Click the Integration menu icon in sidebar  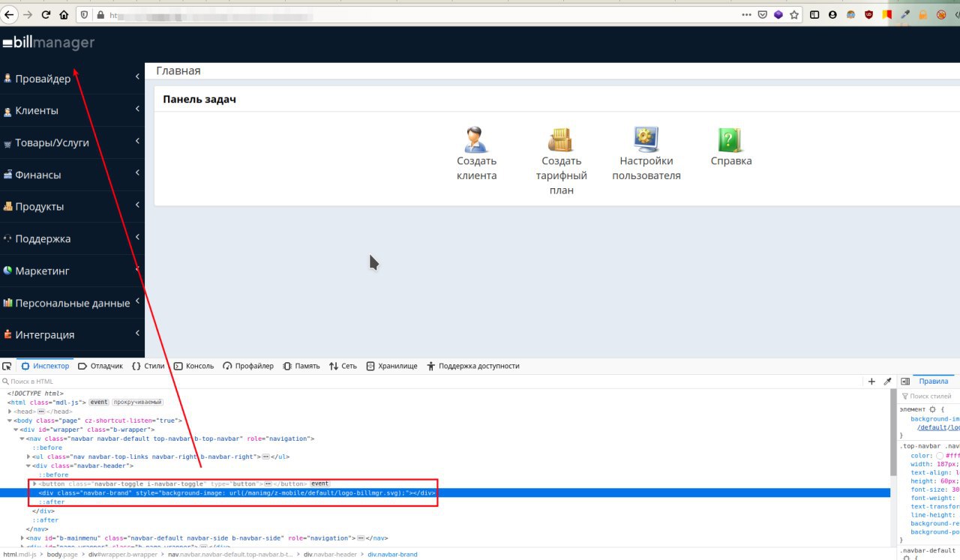[x=7, y=334]
